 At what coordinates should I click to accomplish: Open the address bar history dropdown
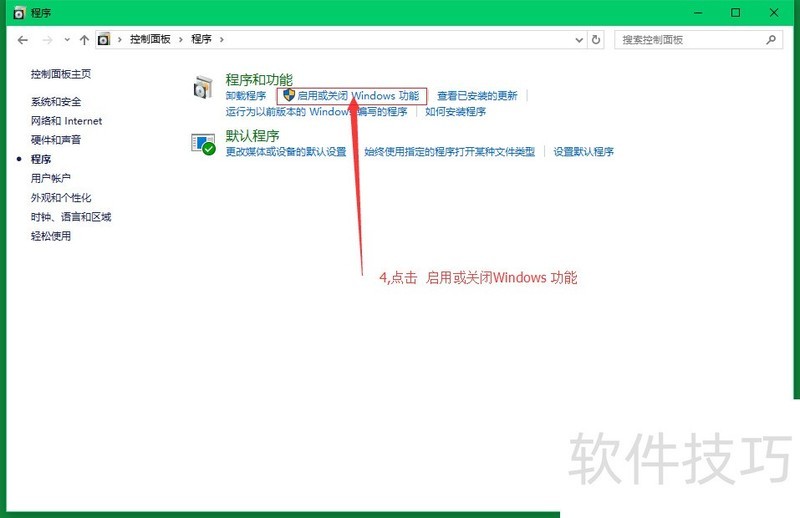579,40
